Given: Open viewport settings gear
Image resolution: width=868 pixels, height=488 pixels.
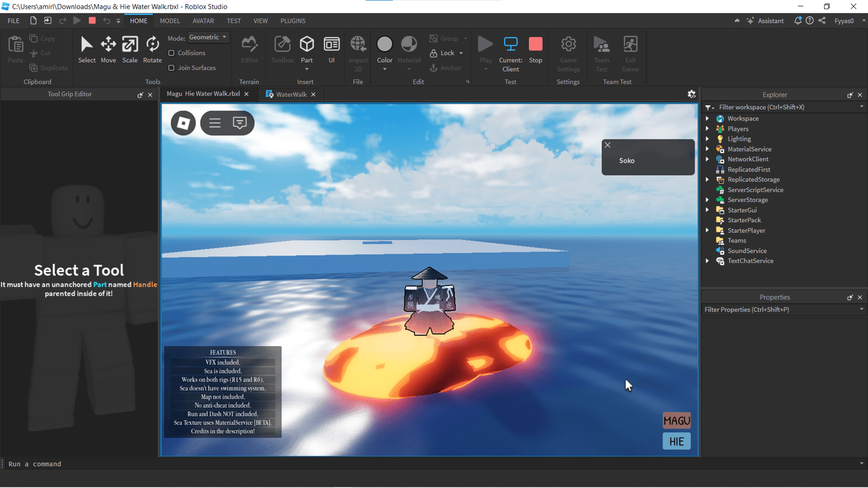Looking at the screenshot, I should coord(692,94).
